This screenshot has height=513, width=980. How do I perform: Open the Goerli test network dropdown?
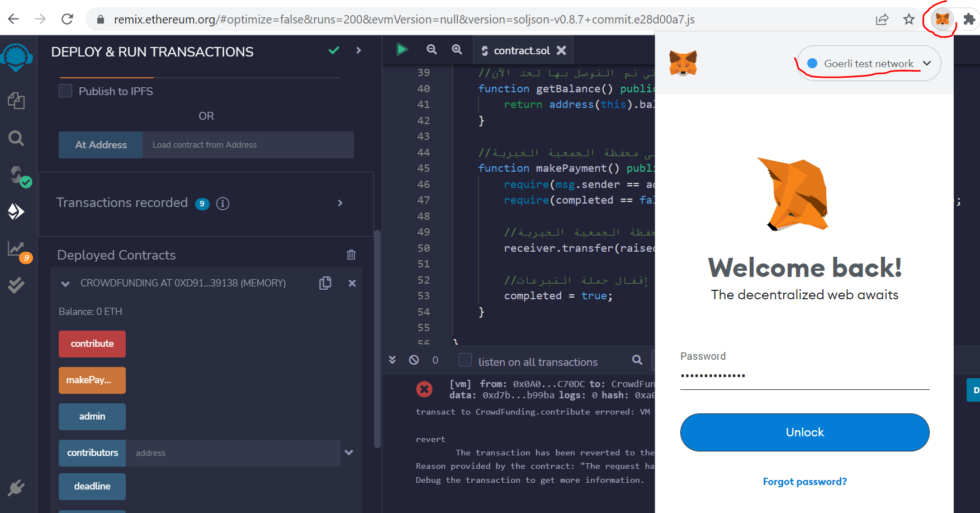tap(869, 63)
